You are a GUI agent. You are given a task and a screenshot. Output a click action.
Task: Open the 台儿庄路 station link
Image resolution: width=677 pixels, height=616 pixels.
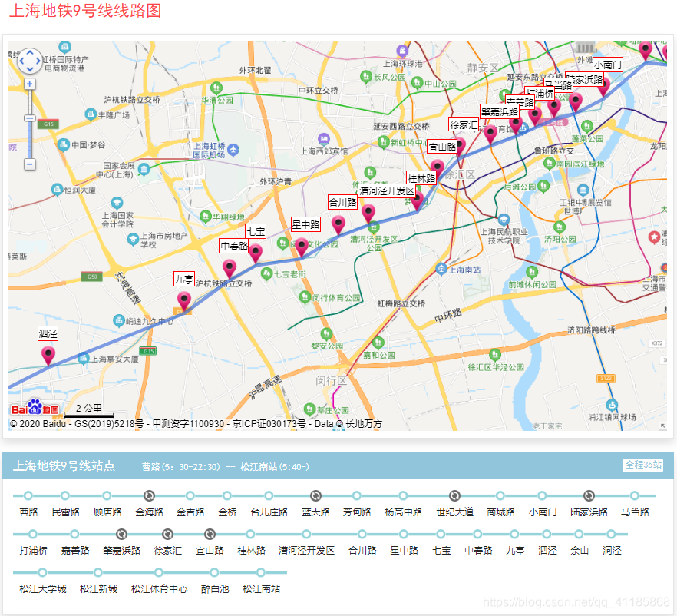coord(269,512)
